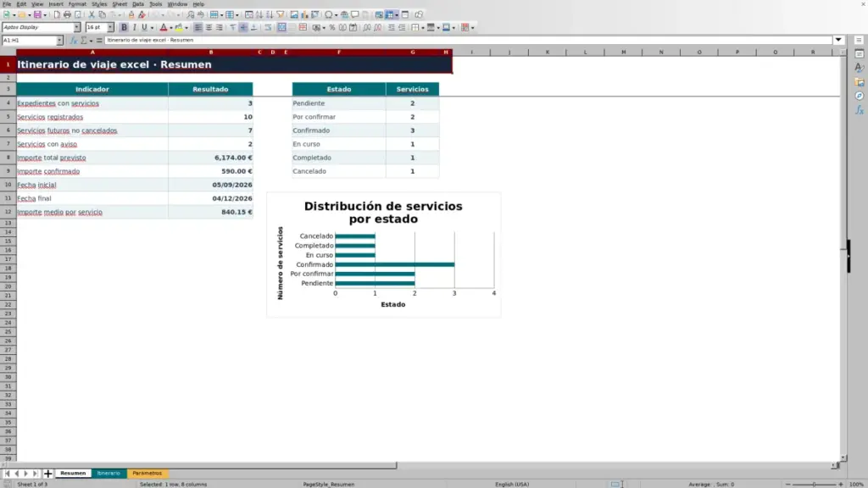Click the Name Box showing A1:H1

29,41
